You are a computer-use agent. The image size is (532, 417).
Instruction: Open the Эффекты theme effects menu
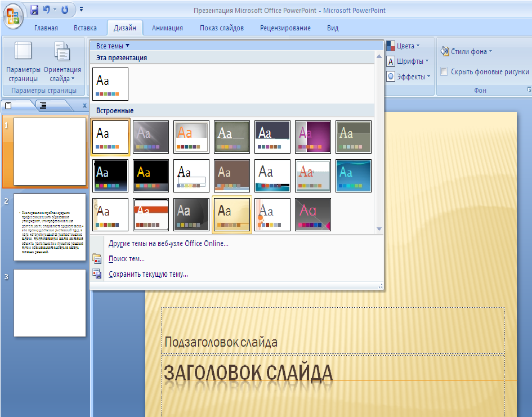coord(409,77)
